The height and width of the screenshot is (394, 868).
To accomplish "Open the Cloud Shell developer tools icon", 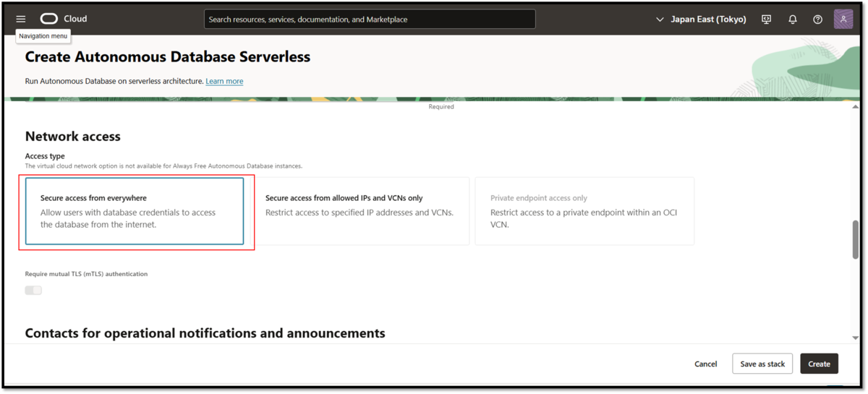I will click(x=767, y=20).
